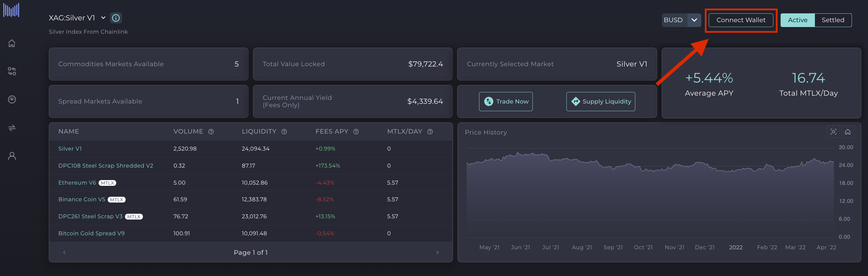Click the Liquidity column help icon
This screenshot has height=276, width=868.
pyautogui.click(x=284, y=131)
